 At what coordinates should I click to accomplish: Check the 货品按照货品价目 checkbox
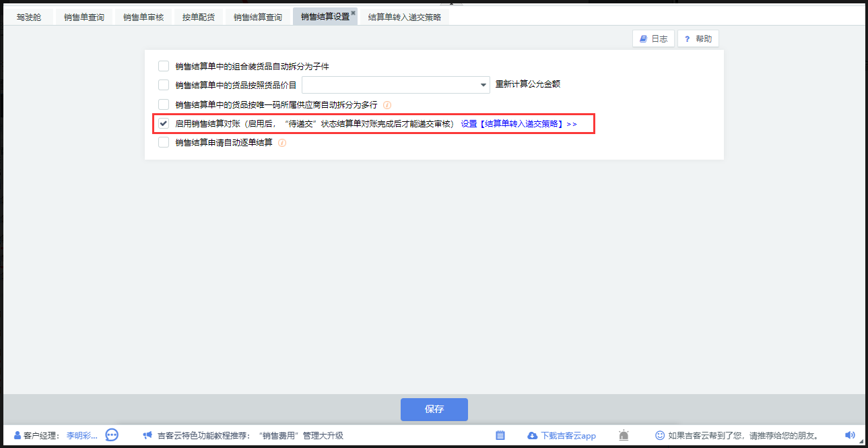[164, 85]
